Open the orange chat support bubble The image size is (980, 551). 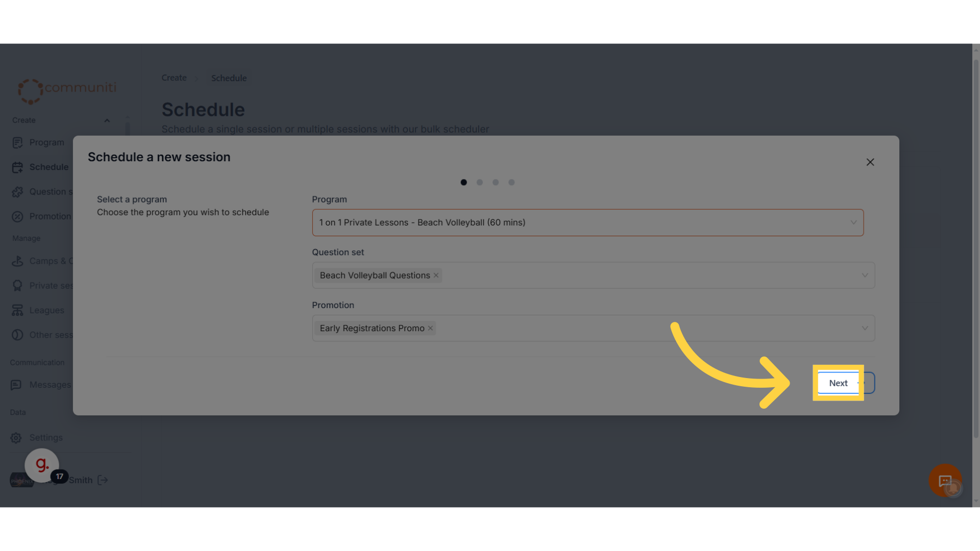coord(945,481)
